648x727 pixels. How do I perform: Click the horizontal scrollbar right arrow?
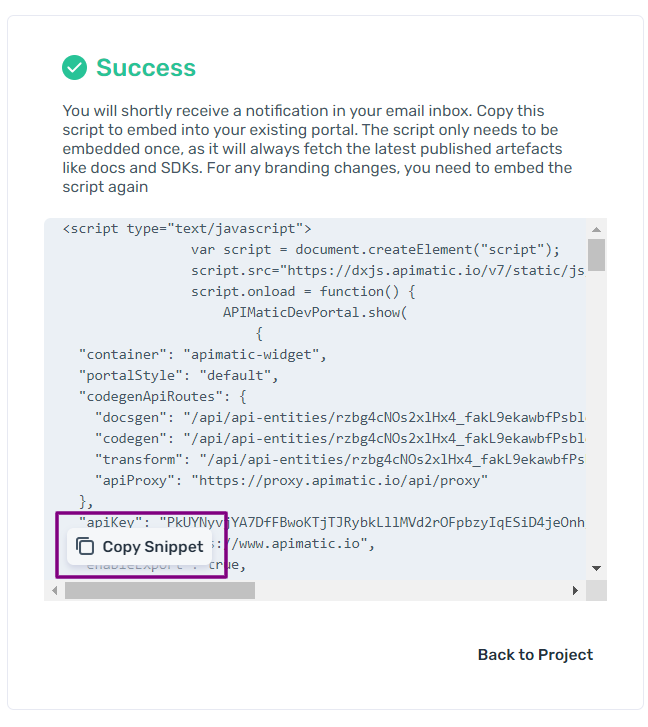coord(575,591)
